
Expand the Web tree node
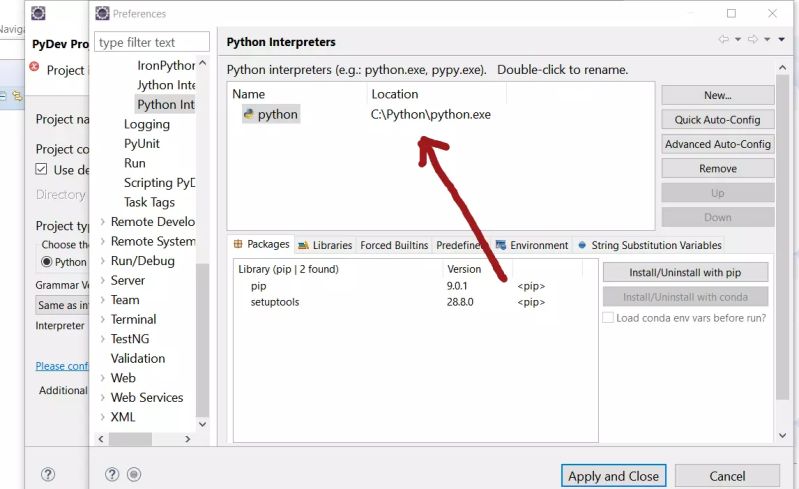tap(102, 378)
